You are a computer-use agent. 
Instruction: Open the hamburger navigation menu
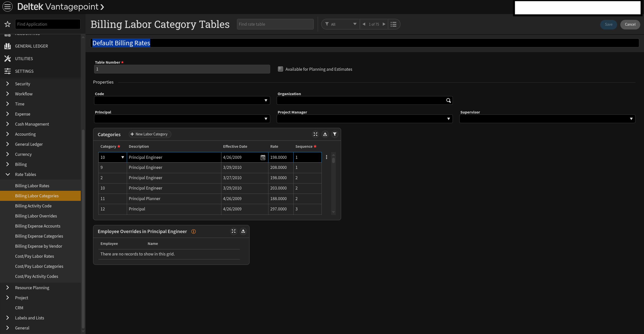(8, 7)
